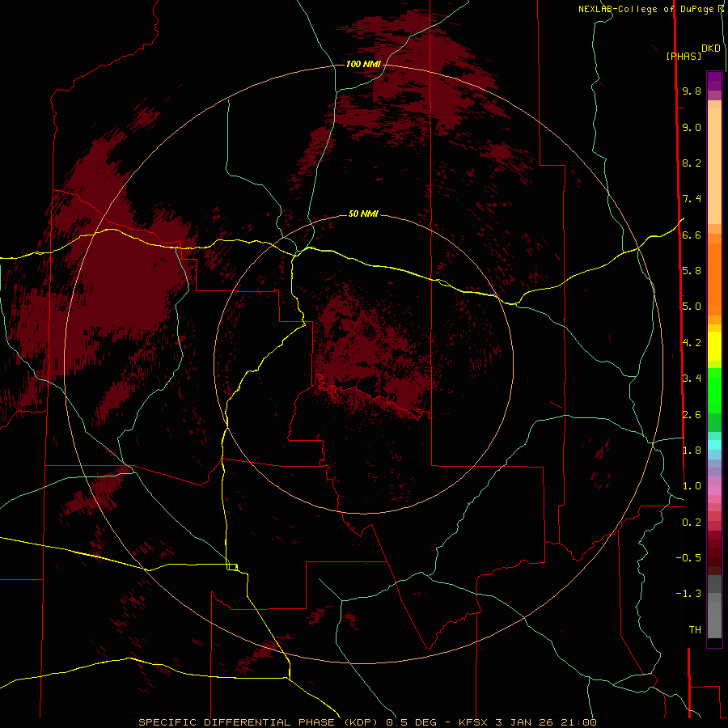The image size is (728, 728).
Task: Click the cyan segment of color scale
Action: 714,445
